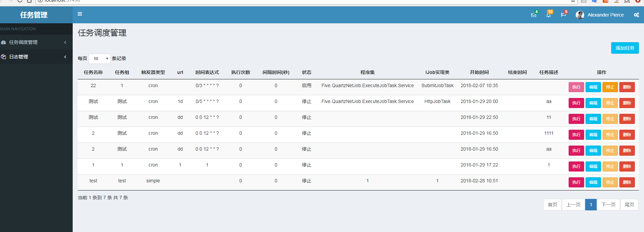This screenshot has width=644, height=232.
Task: Open the 任务调度管理 sidebar menu item
Action: 36,42
